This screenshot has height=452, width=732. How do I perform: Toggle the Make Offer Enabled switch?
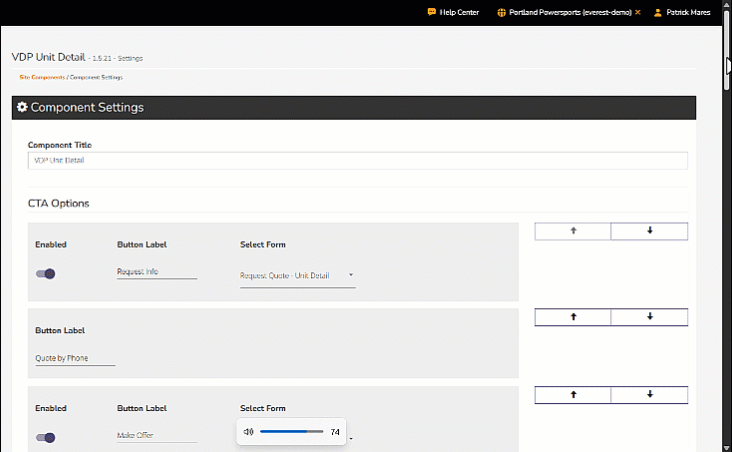coord(45,437)
